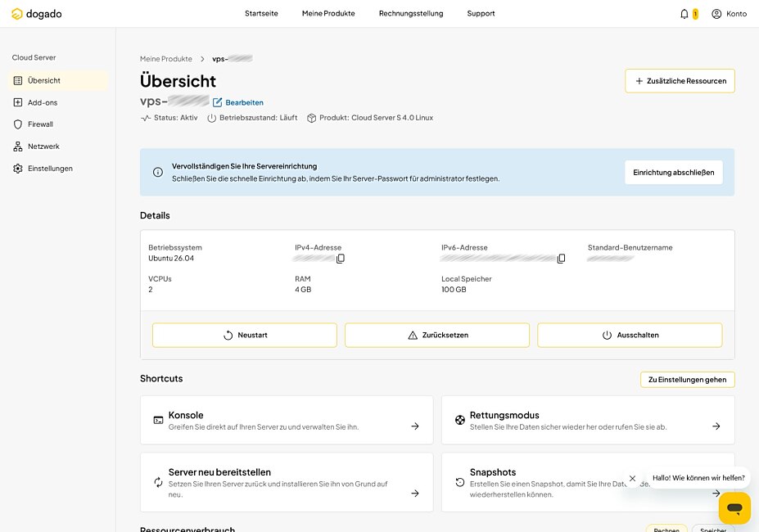Click the arrow on the Rettungsmodus card
Viewport: 759px width, 532px height.
point(716,426)
